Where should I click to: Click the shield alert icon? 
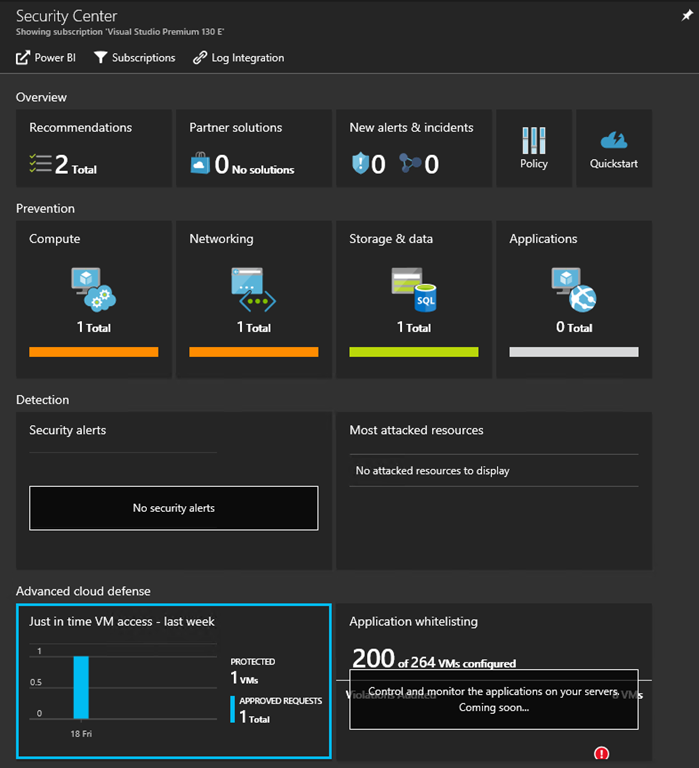360,164
